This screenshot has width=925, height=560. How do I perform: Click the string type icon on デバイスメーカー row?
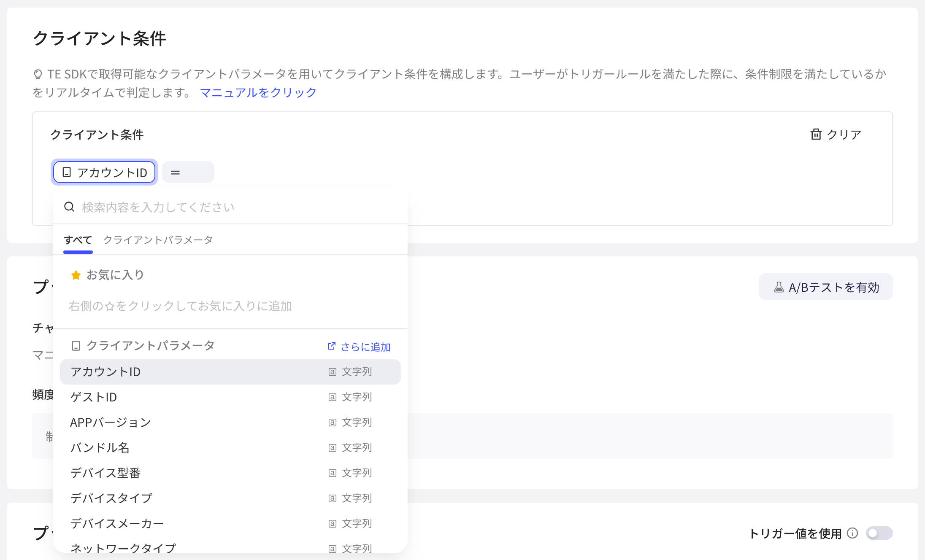tap(333, 524)
